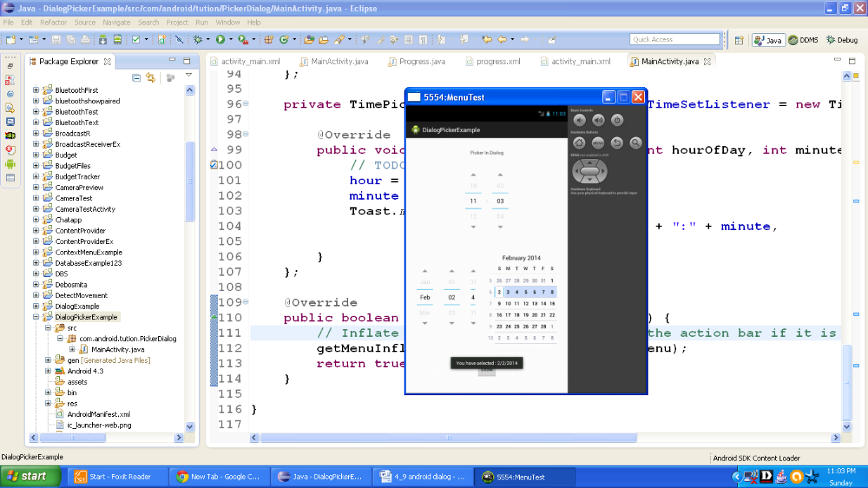Click the Run External Tools icon

pos(242,39)
